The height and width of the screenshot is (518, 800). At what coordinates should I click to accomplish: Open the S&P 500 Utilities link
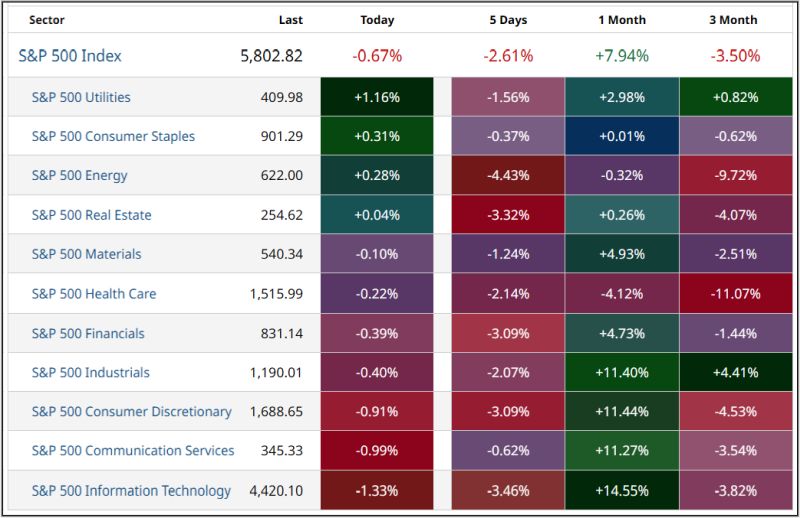click(81, 97)
